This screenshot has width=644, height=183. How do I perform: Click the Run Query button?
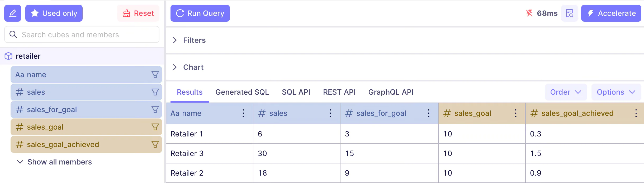pyautogui.click(x=200, y=13)
